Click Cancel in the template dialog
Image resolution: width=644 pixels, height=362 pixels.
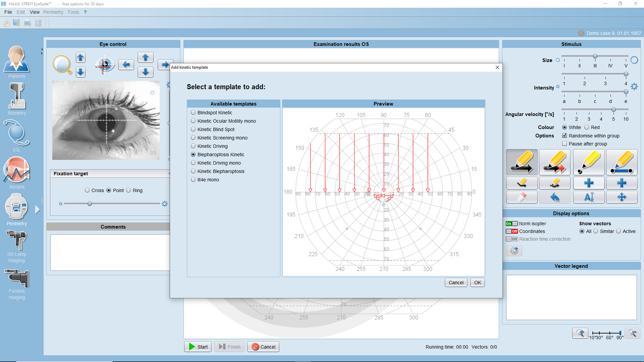(x=456, y=283)
